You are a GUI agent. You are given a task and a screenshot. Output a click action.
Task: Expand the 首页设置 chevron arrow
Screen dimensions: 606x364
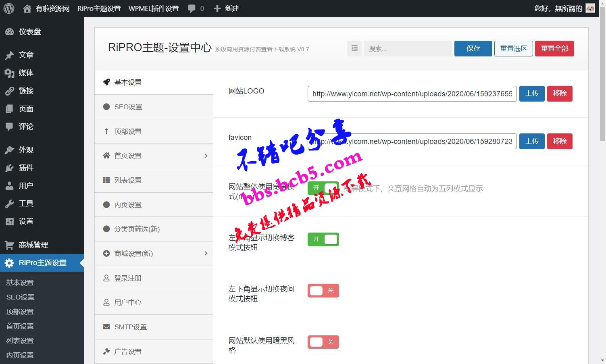coord(206,156)
